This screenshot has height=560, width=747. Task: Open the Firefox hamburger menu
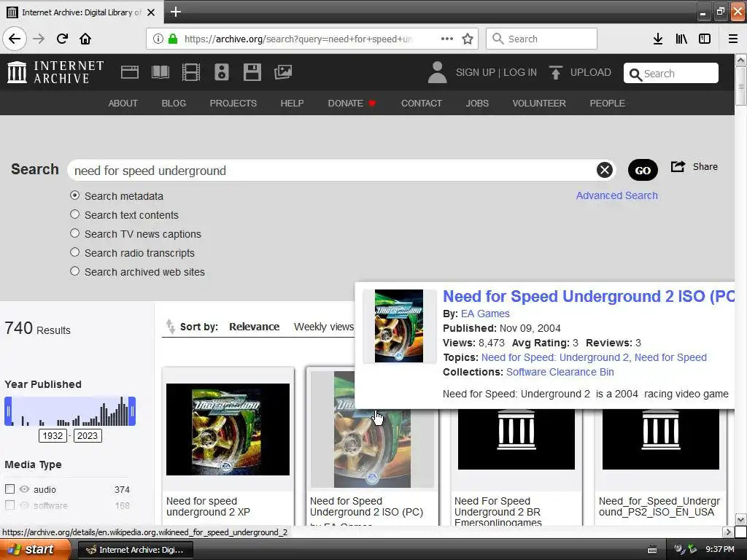(733, 39)
